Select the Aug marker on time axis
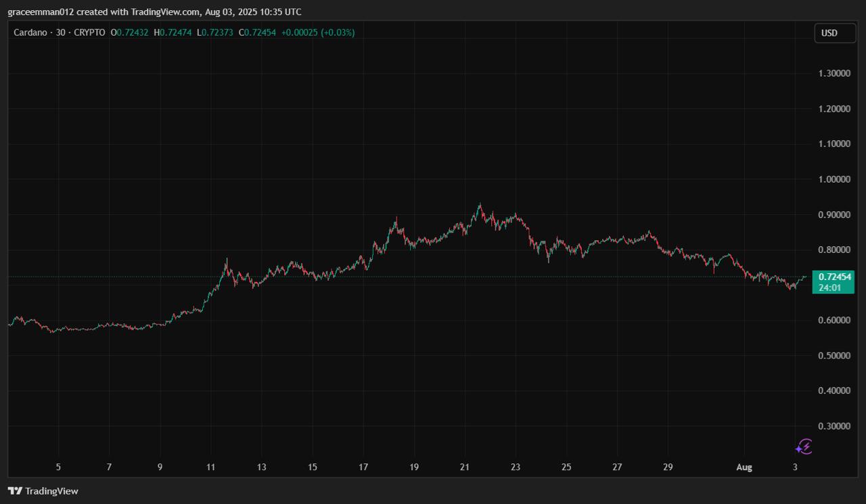 click(744, 467)
